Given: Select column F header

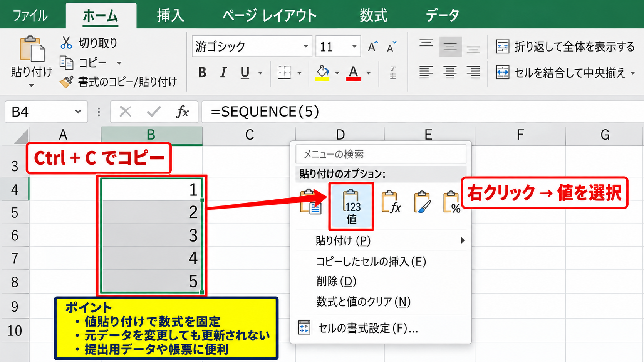Looking at the screenshot, I should point(520,135).
